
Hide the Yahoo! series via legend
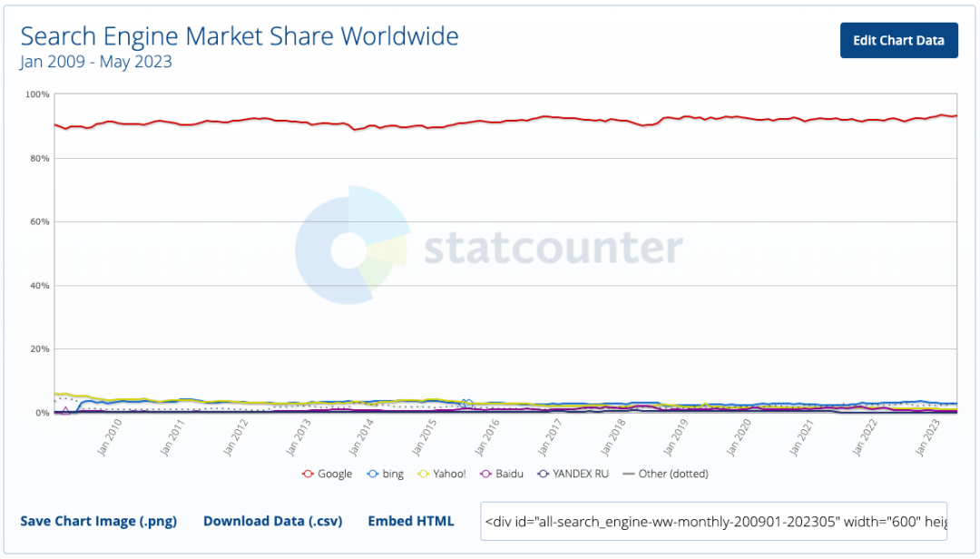(442, 474)
